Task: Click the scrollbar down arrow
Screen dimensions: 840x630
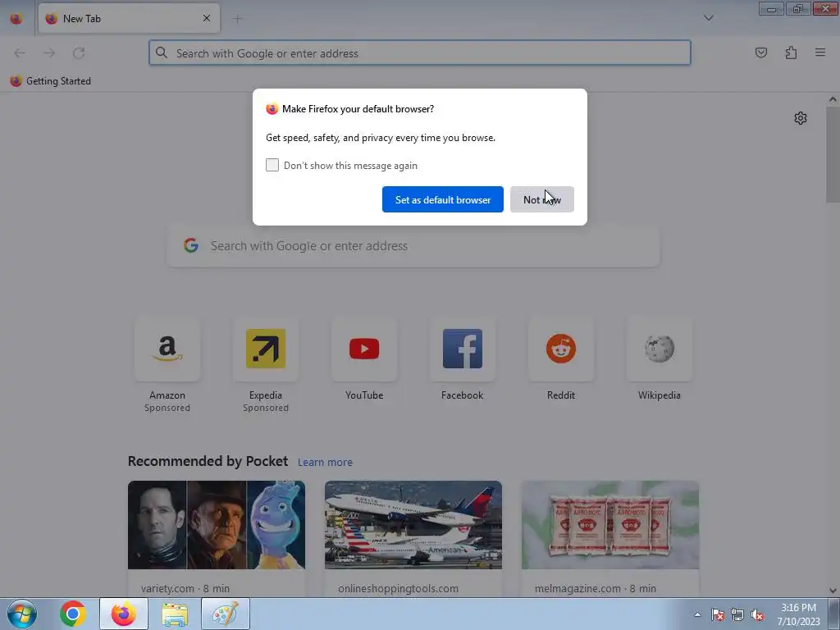Action: click(833, 591)
